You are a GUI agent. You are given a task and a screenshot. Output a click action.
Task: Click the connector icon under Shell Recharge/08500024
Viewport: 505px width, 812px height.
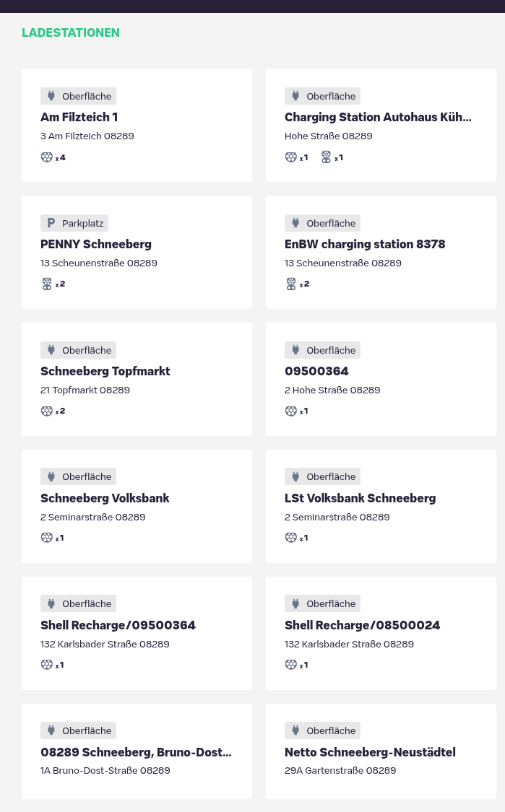coord(291,665)
